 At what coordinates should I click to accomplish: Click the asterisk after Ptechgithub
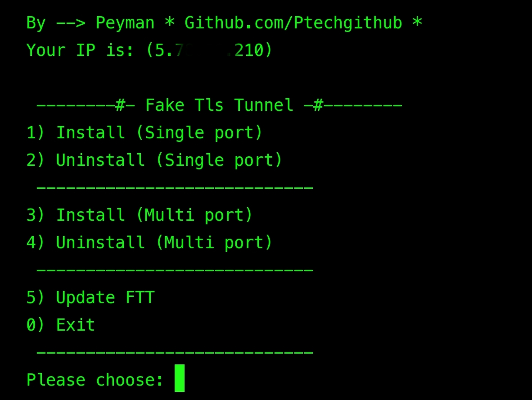417,23
